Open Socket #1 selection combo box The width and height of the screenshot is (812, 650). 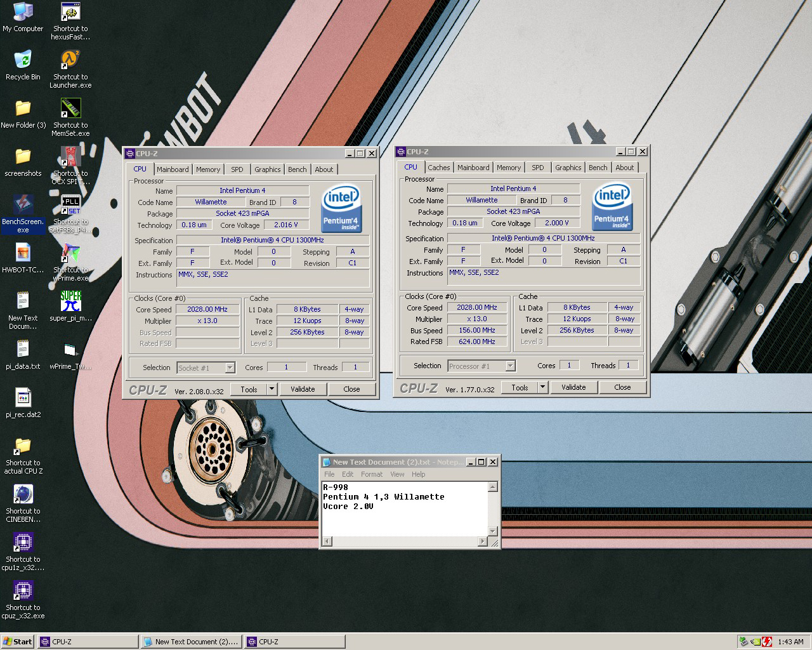(206, 368)
